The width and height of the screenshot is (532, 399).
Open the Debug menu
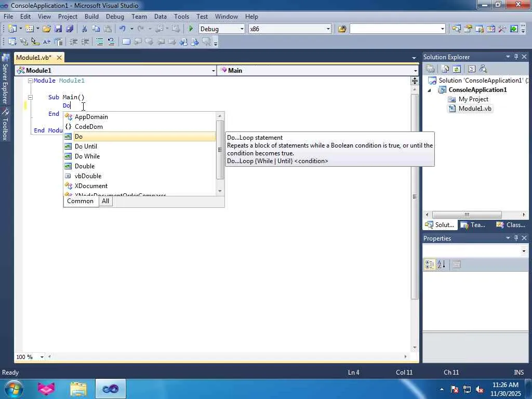coord(115,16)
